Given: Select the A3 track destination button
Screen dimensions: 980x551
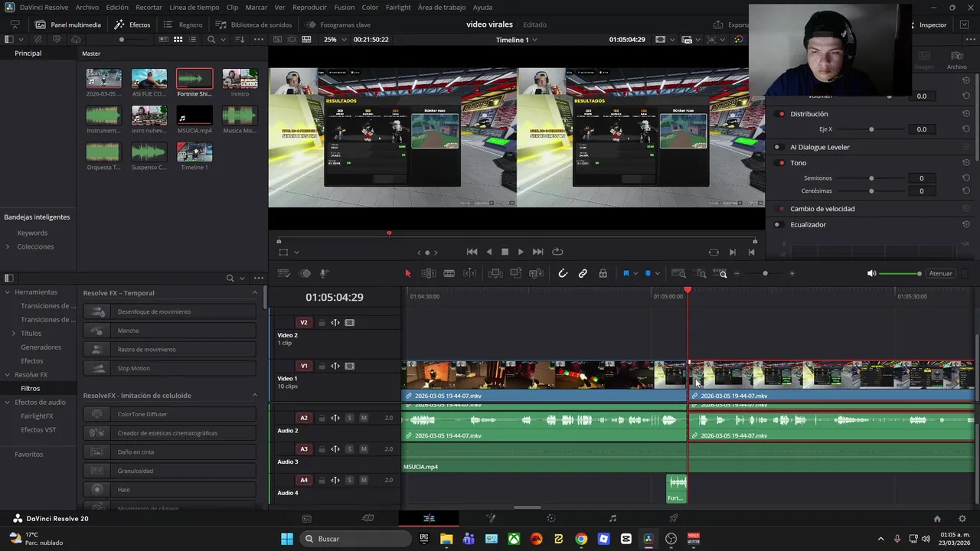Looking at the screenshot, I should tap(304, 449).
